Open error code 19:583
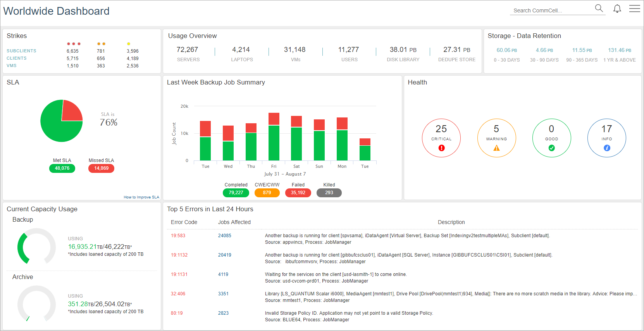The width and height of the screenshot is (644, 331). (178, 236)
